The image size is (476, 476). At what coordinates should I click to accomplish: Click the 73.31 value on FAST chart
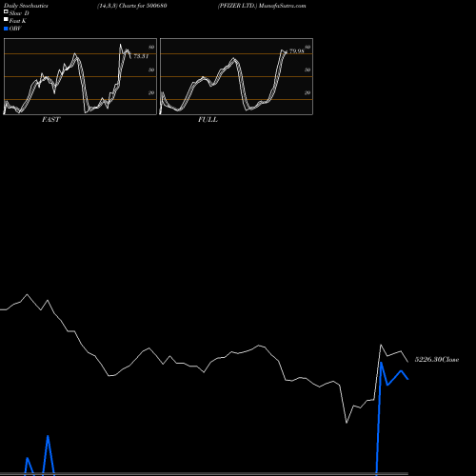click(141, 56)
